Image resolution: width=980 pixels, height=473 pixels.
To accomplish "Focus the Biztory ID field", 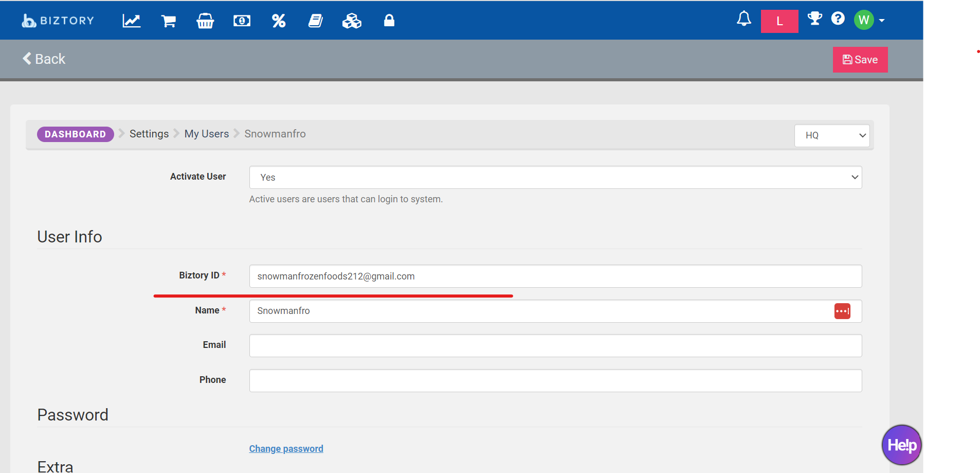I will click(x=555, y=276).
